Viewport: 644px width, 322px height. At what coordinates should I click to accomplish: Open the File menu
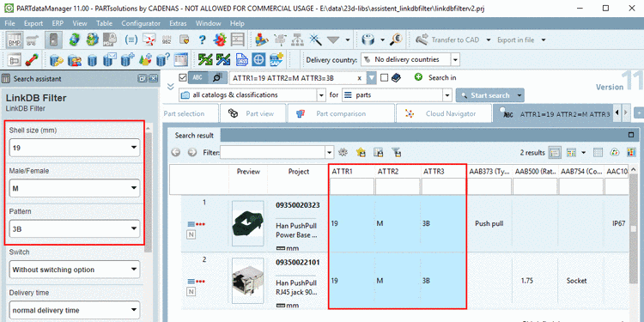[x=9, y=23]
